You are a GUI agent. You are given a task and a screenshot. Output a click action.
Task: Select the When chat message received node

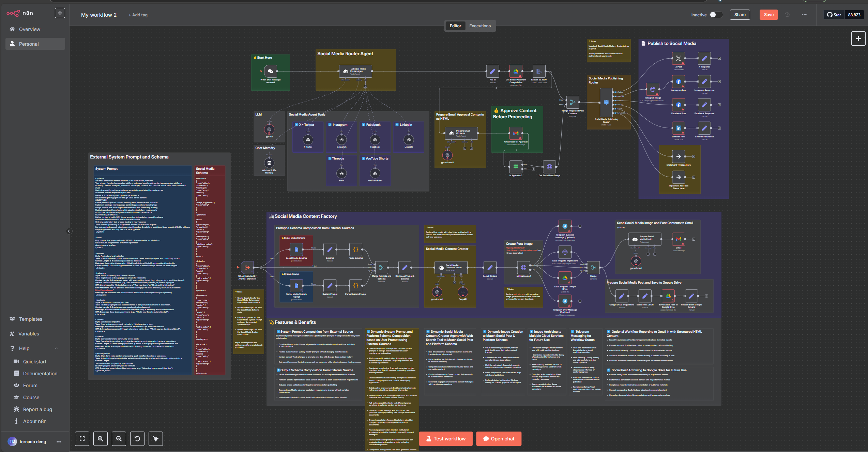(x=271, y=71)
